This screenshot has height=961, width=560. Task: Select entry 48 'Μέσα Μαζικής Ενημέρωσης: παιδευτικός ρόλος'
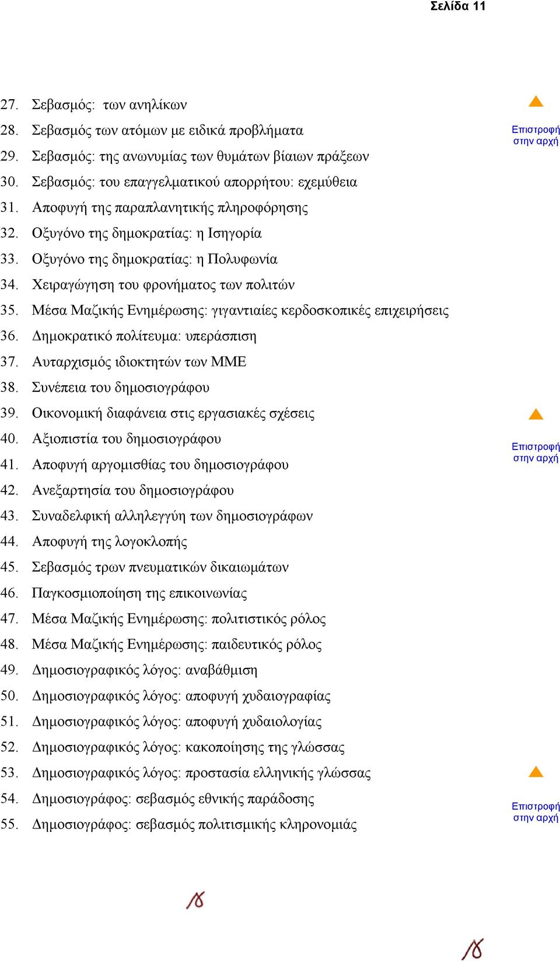click(x=177, y=645)
